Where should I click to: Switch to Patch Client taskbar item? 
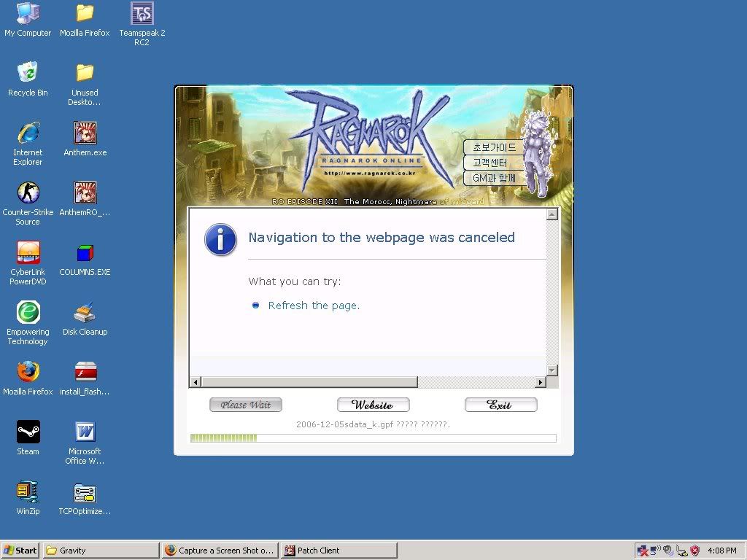(x=338, y=551)
